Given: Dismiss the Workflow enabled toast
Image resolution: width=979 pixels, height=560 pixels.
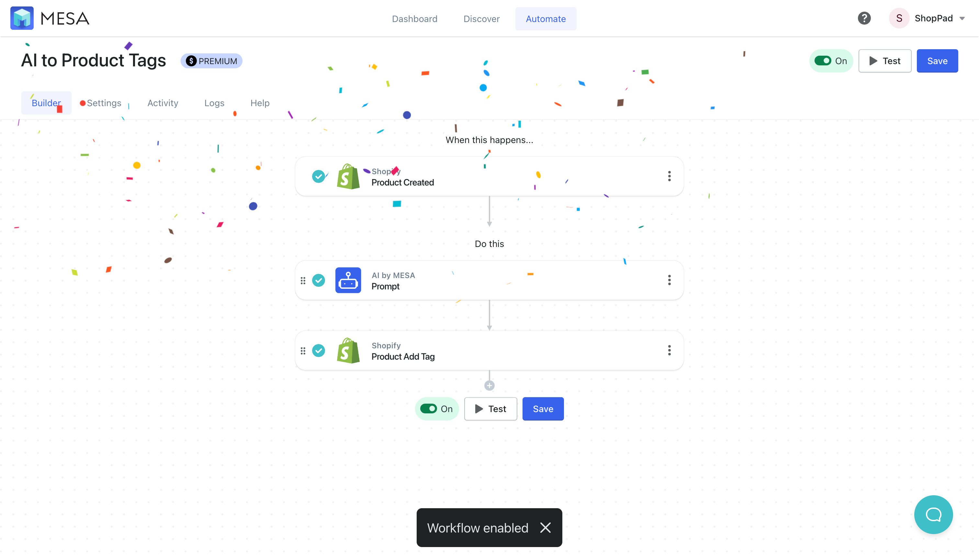Looking at the screenshot, I should (x=545, y=528).
